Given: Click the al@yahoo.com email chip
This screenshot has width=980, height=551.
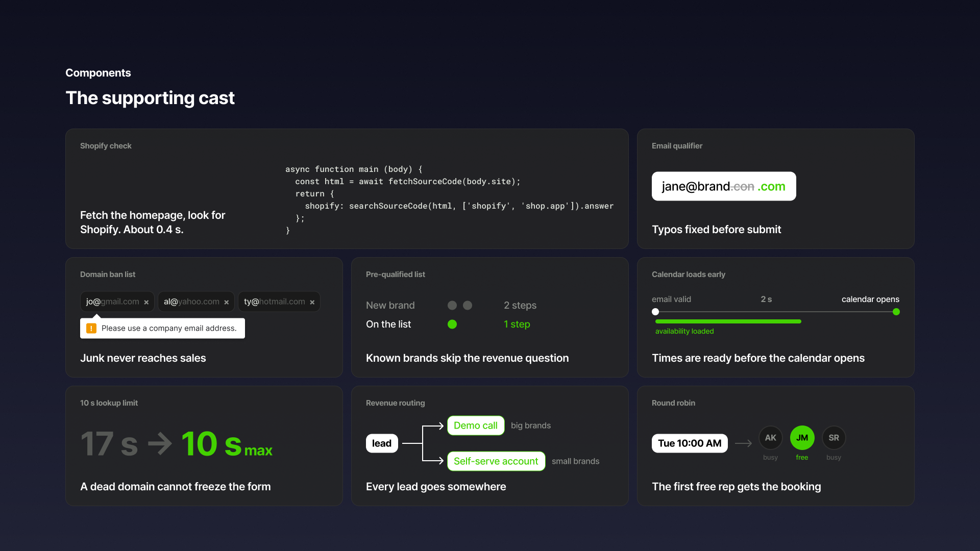Looking at the screenshot, I should click(197, 302).
